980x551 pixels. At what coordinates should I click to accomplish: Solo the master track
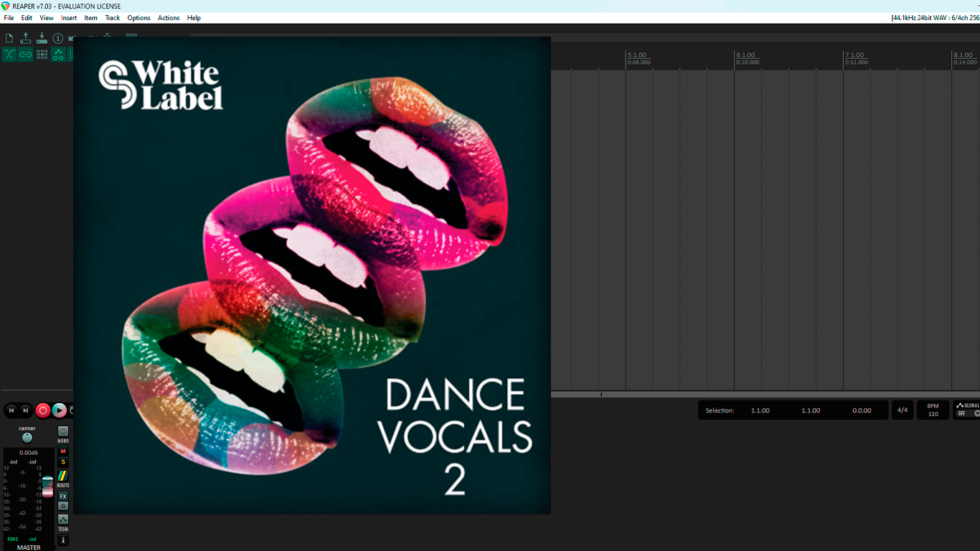point(63,462)
